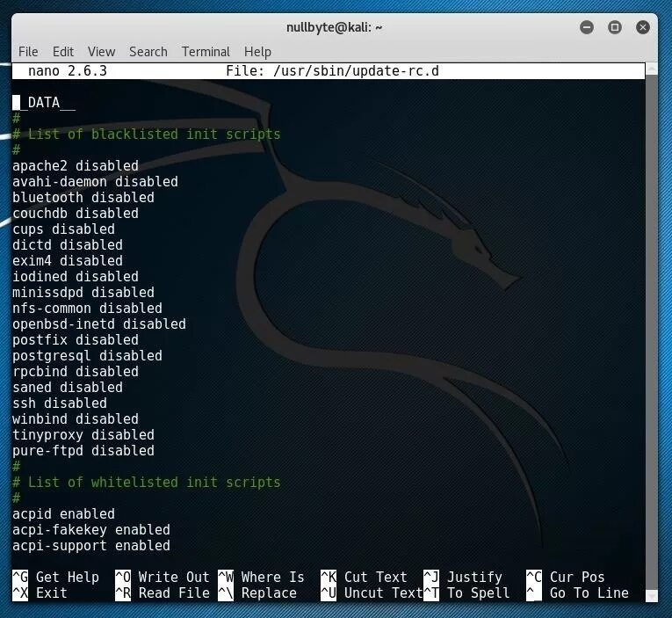672x618 pixels.
Task: Click the 'pure-ftpd disabled' line
Action: [83, 452]
